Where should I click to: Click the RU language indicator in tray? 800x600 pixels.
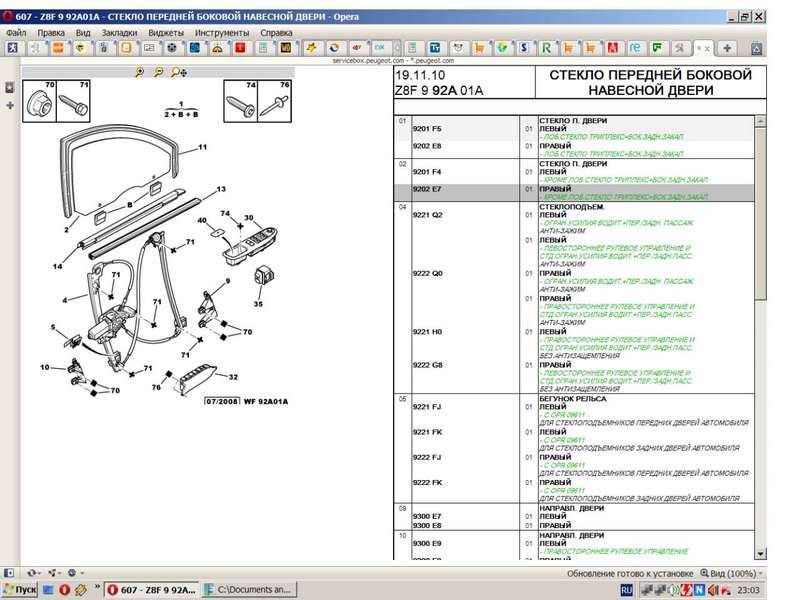click(x=626, y=590)
